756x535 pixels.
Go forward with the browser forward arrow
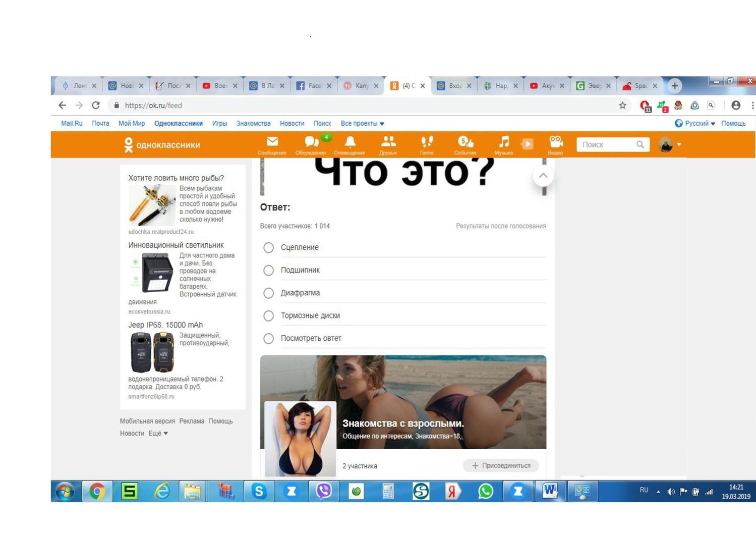tap(79, 105)
